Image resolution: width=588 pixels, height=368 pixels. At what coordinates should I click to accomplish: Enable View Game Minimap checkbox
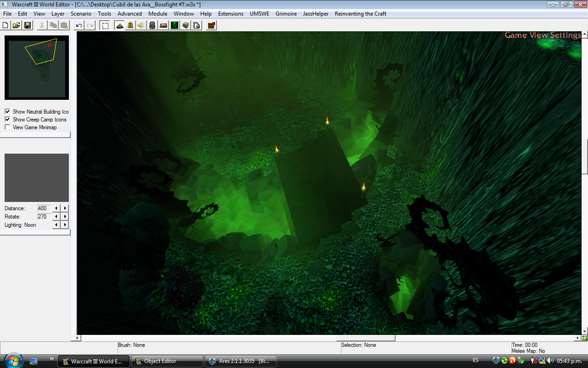point(7,127)
